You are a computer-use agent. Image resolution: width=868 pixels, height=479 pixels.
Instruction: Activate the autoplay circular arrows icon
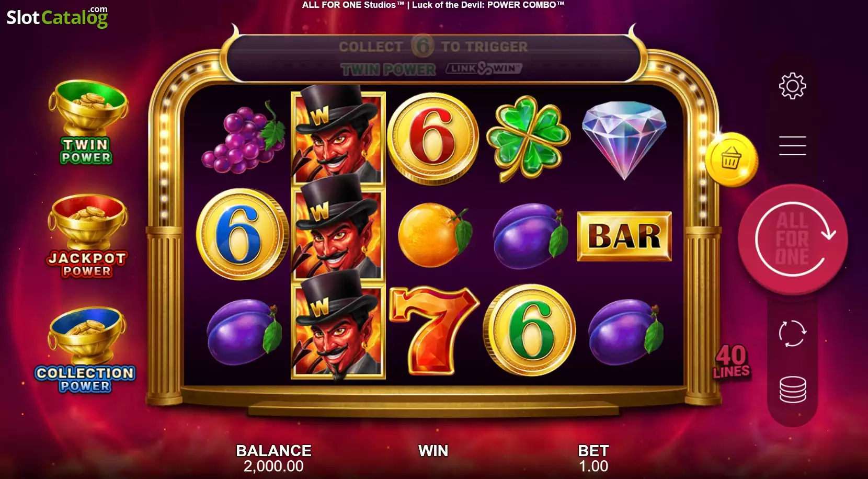792,333
